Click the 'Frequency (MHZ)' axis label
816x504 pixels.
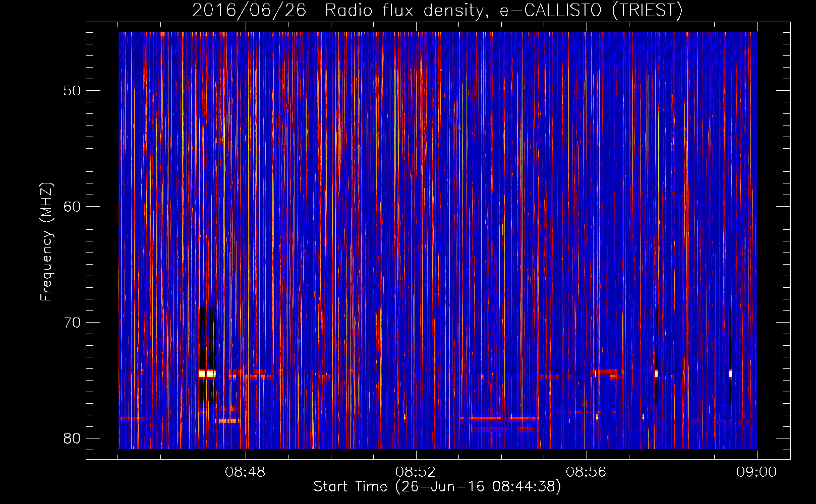[46, 242]
